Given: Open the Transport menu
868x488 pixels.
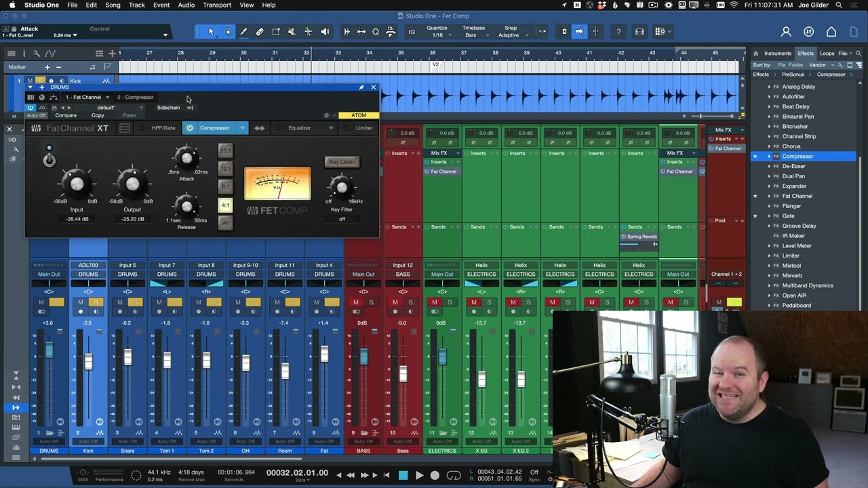Looking at the screenshot, I should [x=217, y=5].
